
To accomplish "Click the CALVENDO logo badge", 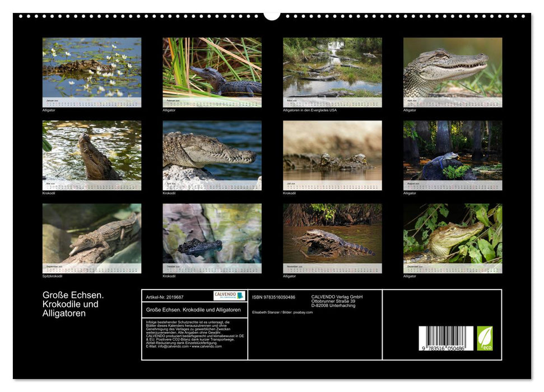I will [x=229, y=296].
